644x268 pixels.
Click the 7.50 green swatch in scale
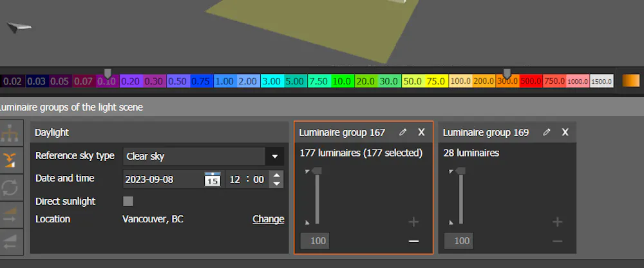point(319,81)
